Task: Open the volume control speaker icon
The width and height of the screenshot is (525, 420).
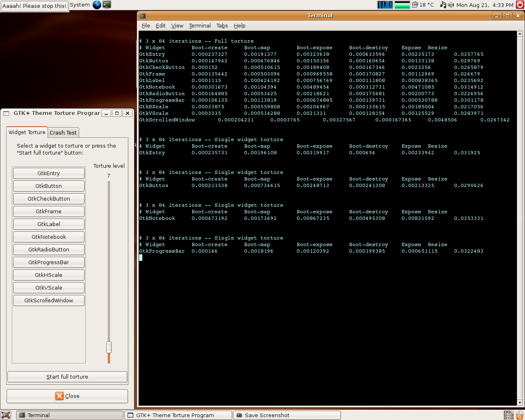Action: click(451, 5)
